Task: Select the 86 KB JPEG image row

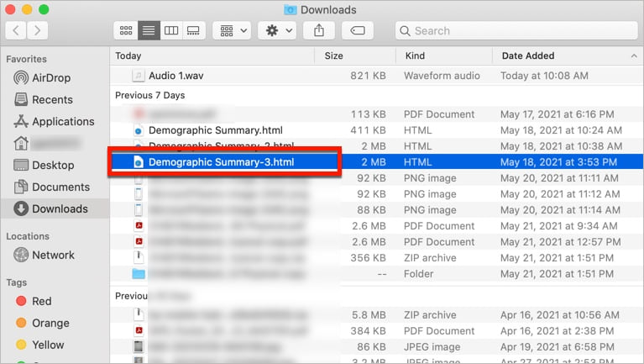Action: pyautogui.click(x=377, y=347)
